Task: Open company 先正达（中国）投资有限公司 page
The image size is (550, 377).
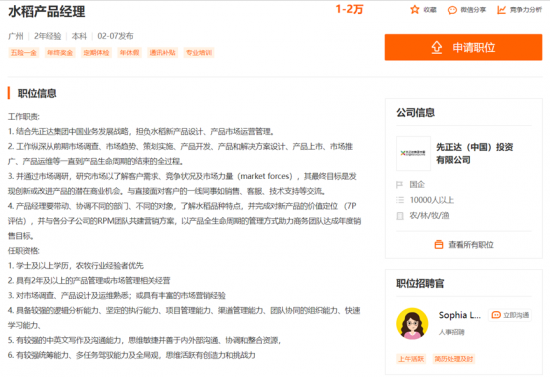Action: pyautogui.click(x=474, y=153)
